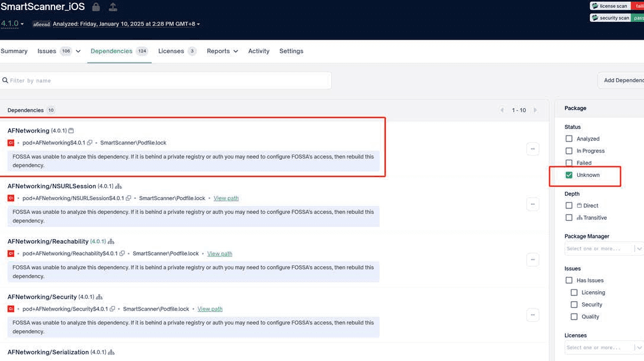This screenshot has height=361, width=644.
Task: Copy locator pod+AFNetworking$4.0.1
Action: pos(89,143)
